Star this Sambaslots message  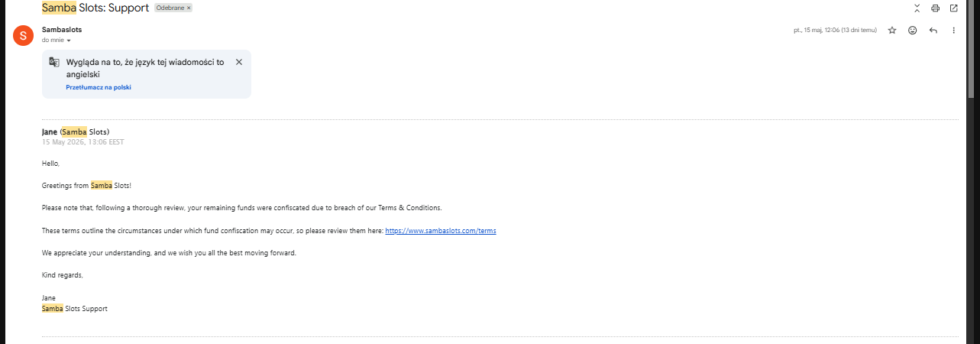891,31
